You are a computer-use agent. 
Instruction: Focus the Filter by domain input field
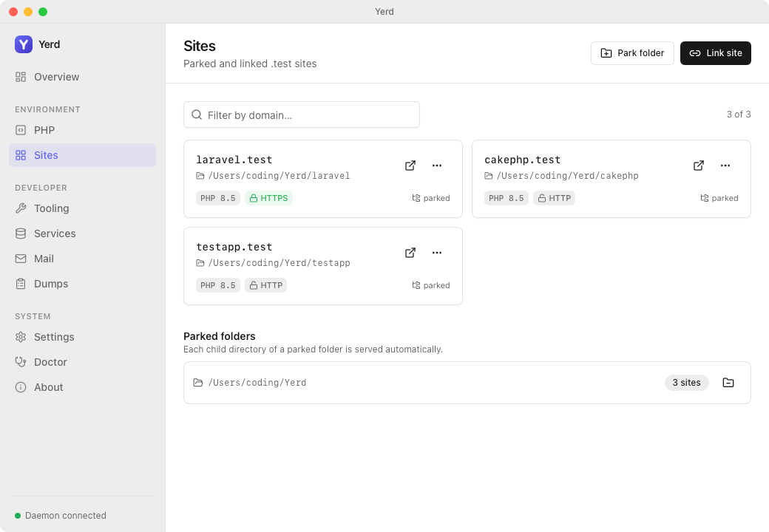click(302, 115)
